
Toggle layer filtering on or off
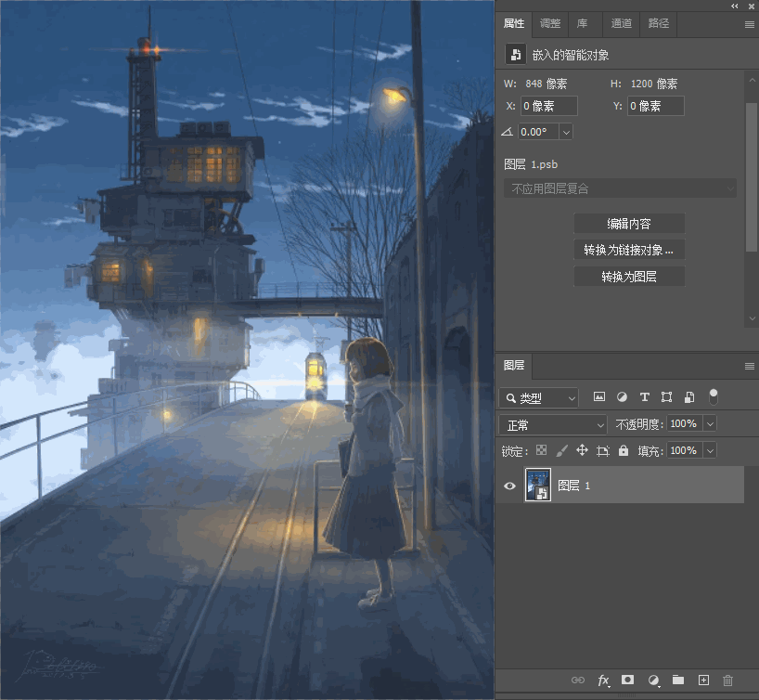pyautogui.click(x=713, y=396)
